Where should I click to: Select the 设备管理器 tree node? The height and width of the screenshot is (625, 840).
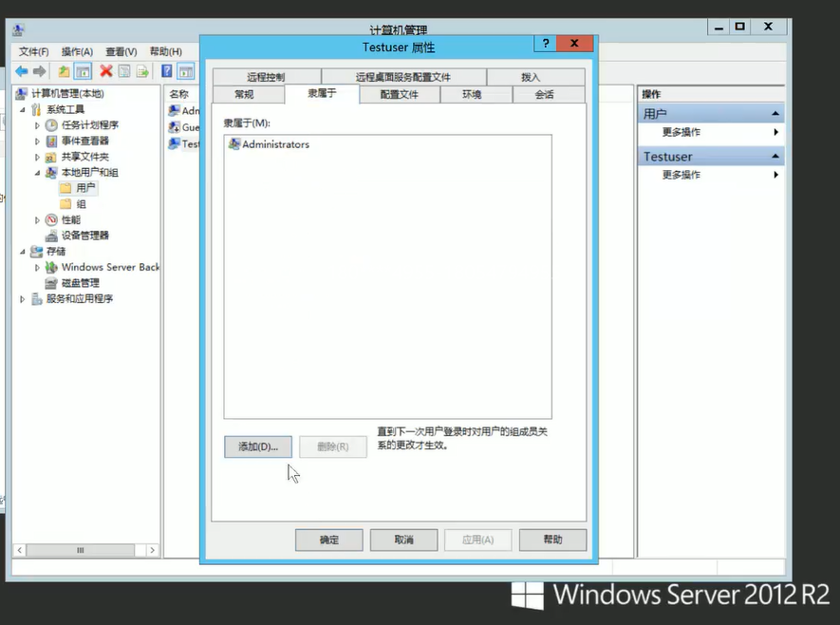click(84, 236)
